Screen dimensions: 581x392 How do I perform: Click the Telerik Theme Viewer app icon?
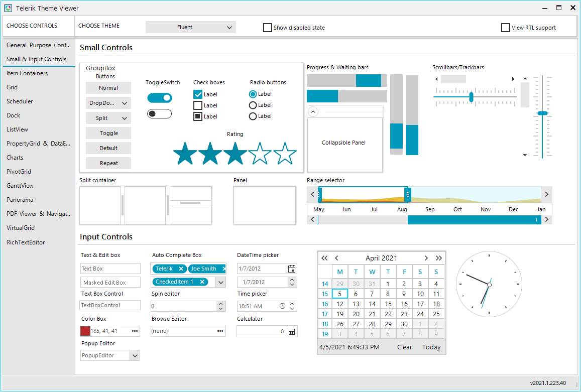8,8
